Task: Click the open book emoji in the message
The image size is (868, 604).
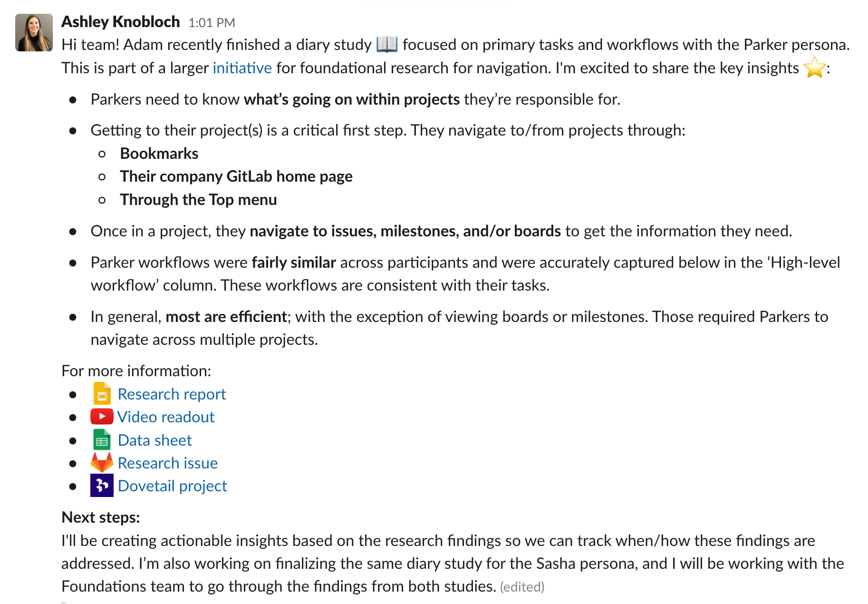Action: (386, 44)
